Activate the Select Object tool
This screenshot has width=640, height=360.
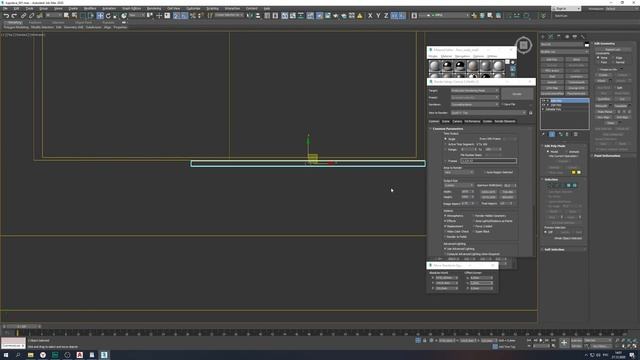tap(67, 16)
